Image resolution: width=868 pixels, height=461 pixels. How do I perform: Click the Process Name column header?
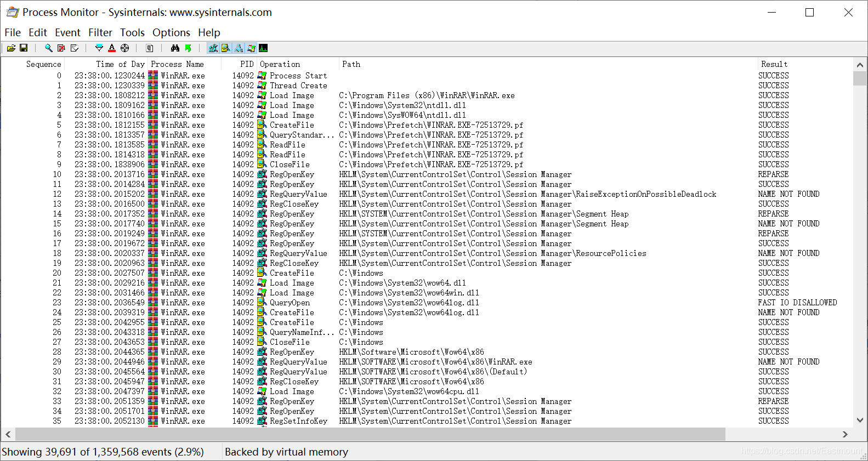[184, 64]
